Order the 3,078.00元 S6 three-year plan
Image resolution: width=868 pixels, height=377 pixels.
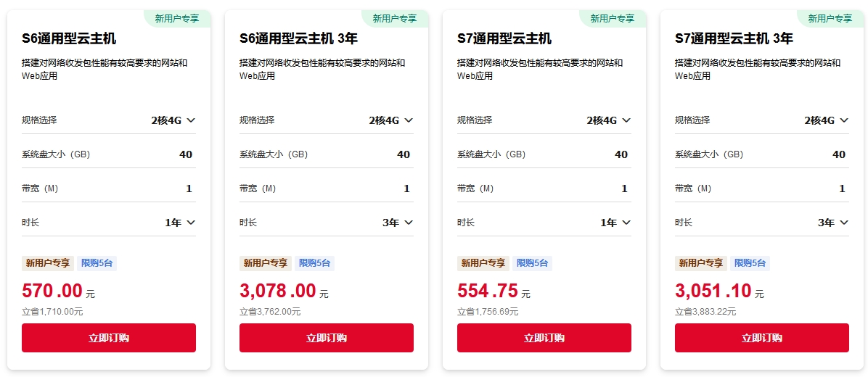tap(327, 338)
